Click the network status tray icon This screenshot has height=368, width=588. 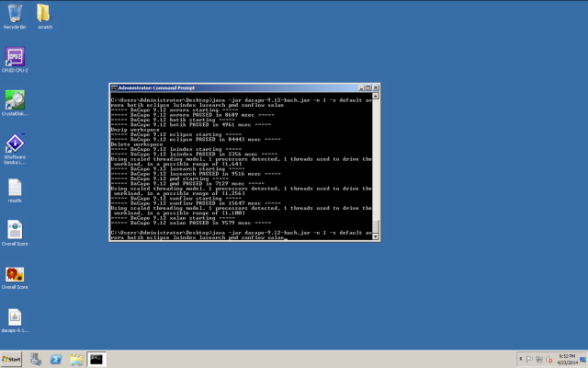539,360
